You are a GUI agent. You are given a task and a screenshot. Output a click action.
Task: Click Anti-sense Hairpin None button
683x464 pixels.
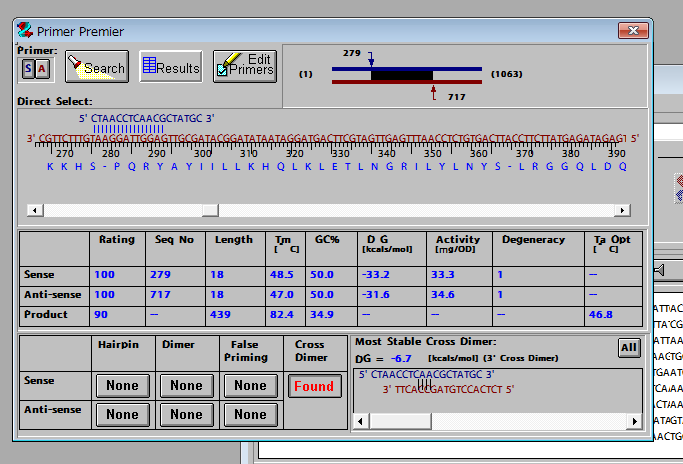coord(122,414)
